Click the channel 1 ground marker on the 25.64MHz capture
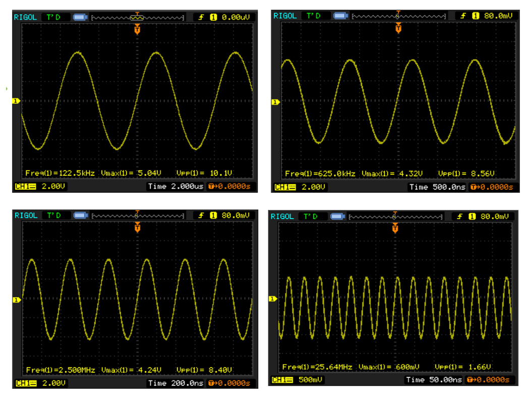532x409 pixels. [x=273, y=299]
